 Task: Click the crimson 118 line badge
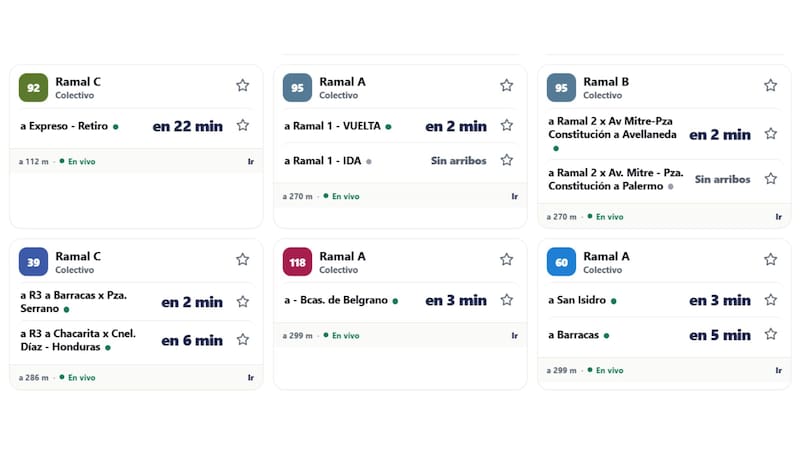click(297, 262)
